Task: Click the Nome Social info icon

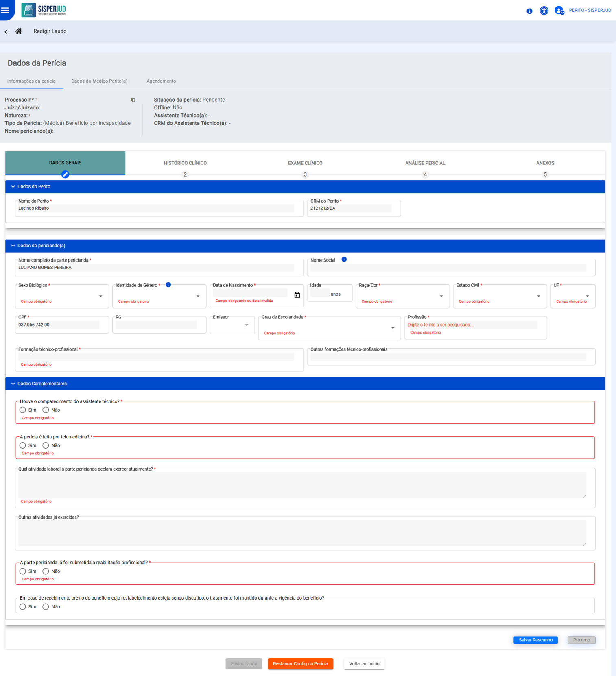Action: (x=344, y=259)
